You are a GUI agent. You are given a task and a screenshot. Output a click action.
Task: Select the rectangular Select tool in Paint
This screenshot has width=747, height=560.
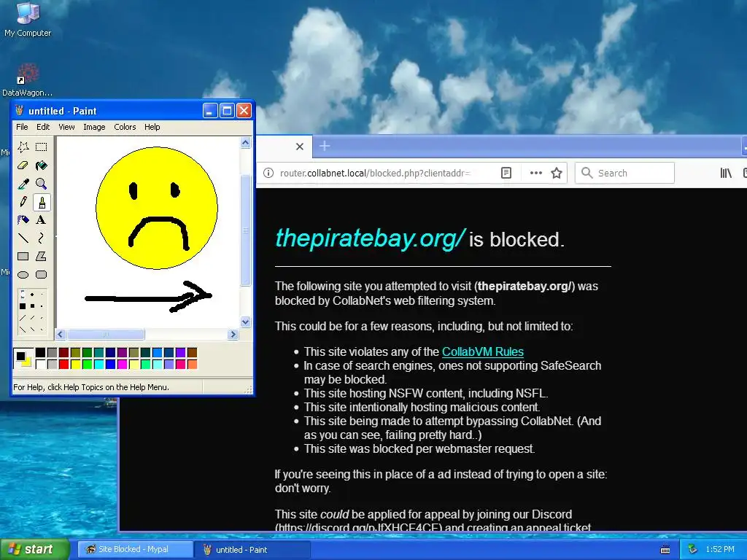[42, 147]
